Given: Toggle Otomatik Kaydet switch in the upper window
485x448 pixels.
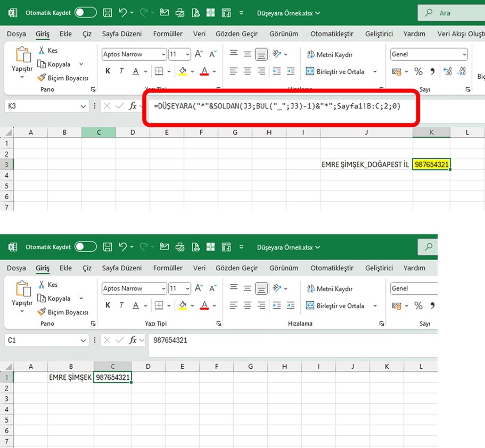Looking at the screenshot, I should tap(86, 12).
